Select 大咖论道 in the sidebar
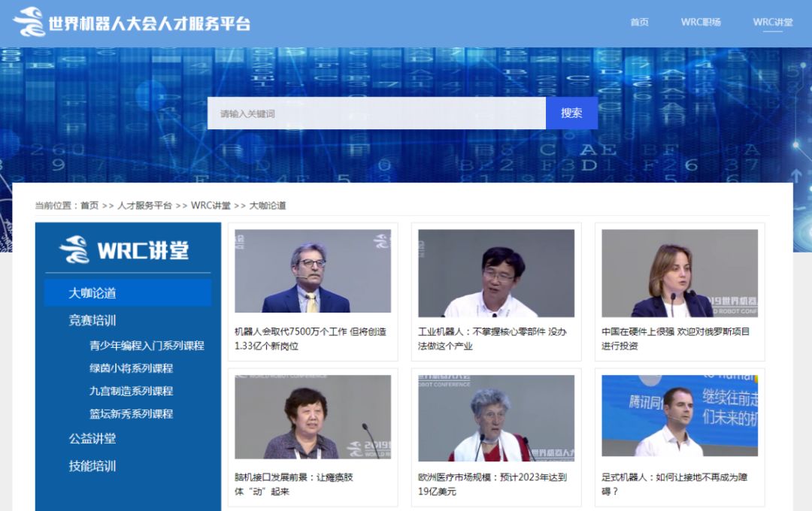The width and height of the screenshot is (812, 511). (92, 293)
